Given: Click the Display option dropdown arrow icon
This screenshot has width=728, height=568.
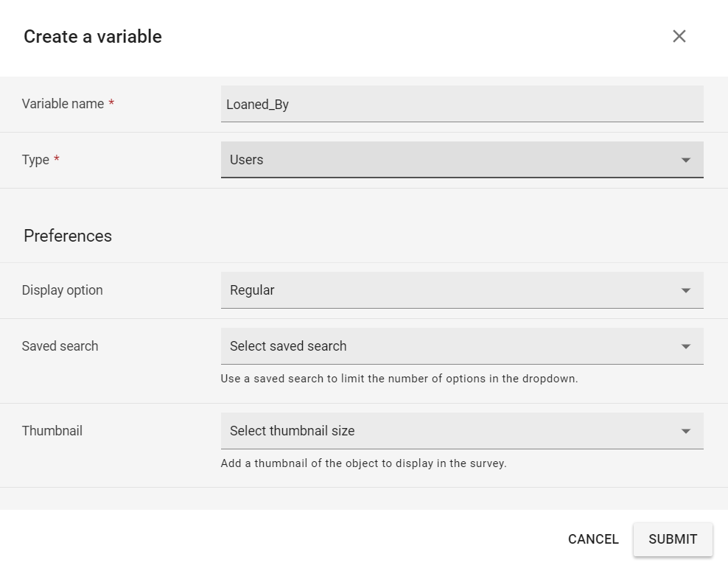Looking at the screenshot, I should click(x=686, y=290).
